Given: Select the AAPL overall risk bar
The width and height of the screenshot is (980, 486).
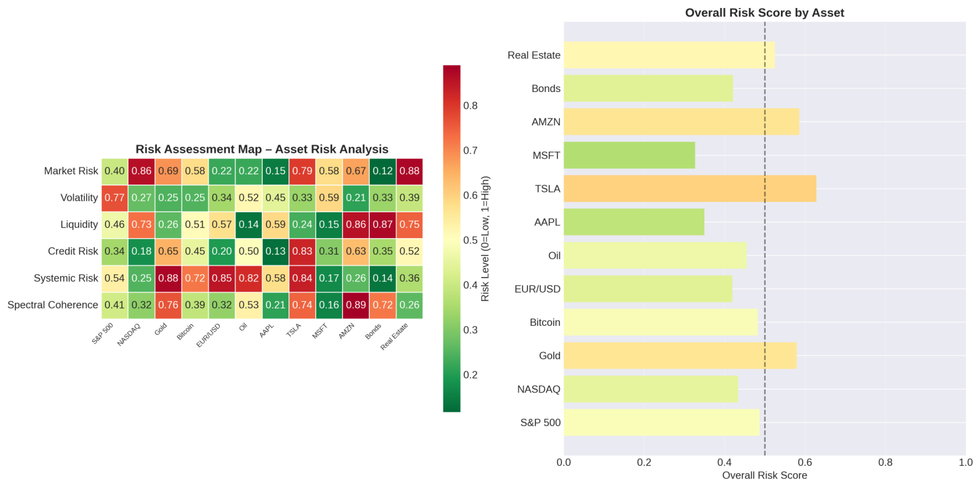Looking at the screenshot, I should (634, 222).
